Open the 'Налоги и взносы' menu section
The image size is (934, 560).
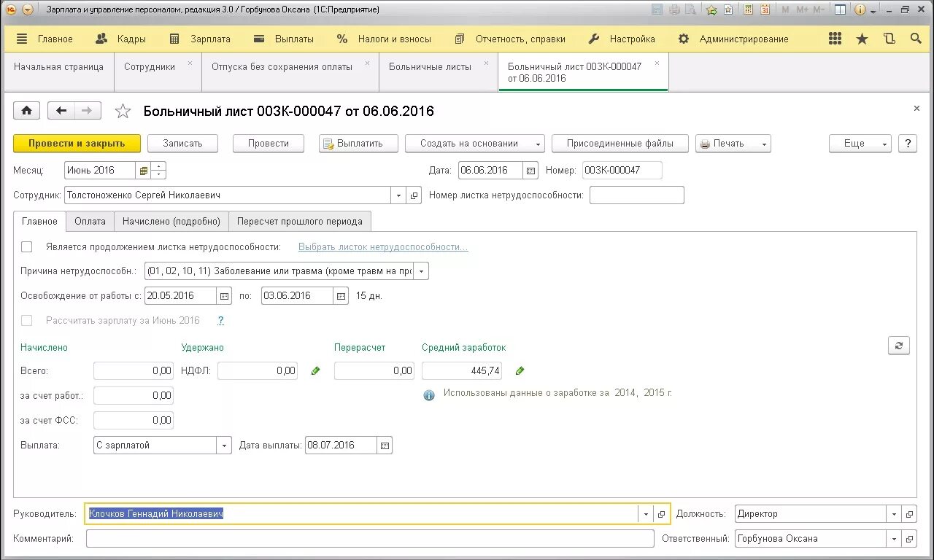point(384,39)
